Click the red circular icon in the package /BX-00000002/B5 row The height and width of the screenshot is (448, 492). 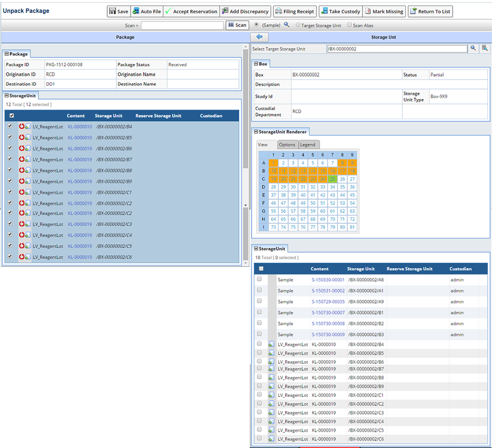click(x=22, y=137)
